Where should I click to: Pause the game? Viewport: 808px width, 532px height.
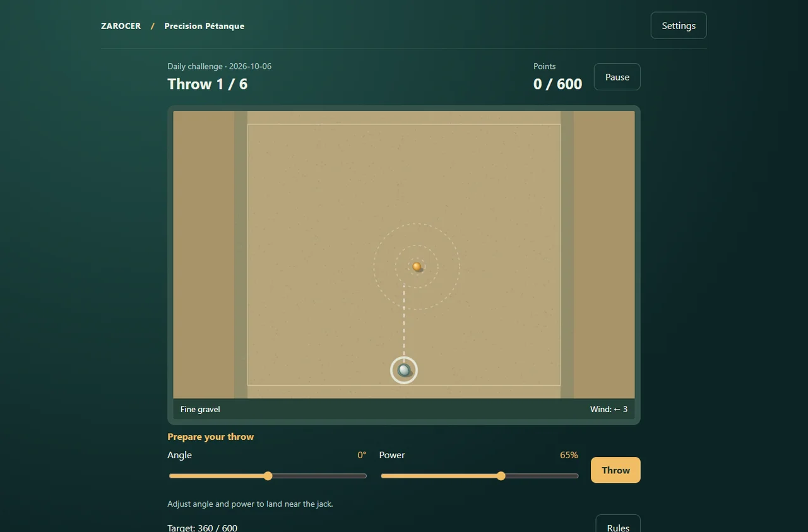[x=617, y=77]
